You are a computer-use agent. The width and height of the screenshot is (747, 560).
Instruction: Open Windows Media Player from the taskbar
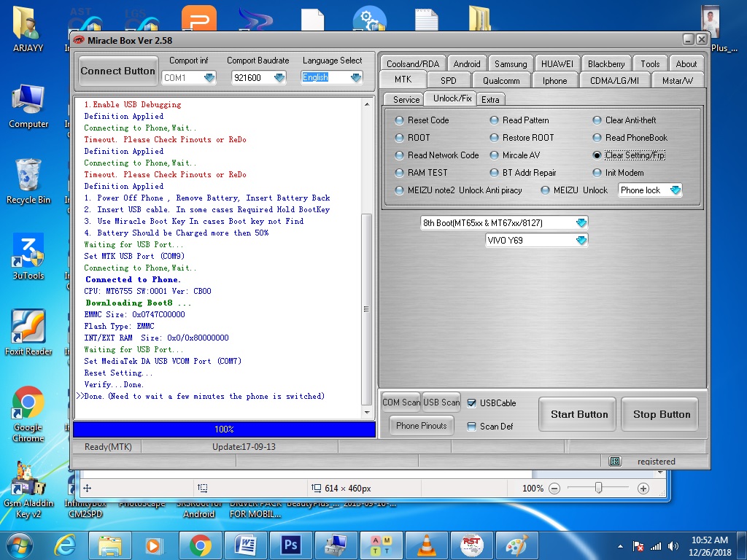pos(154,545)
